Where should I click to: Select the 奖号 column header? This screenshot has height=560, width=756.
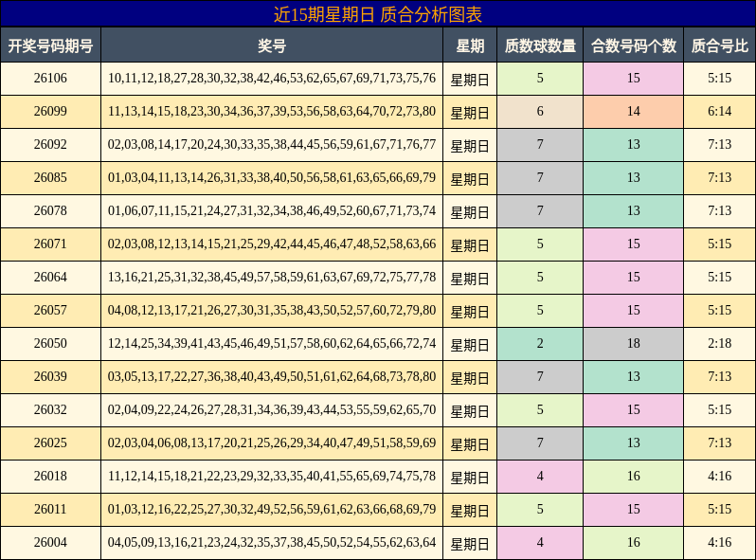click(x=272, y=45)
